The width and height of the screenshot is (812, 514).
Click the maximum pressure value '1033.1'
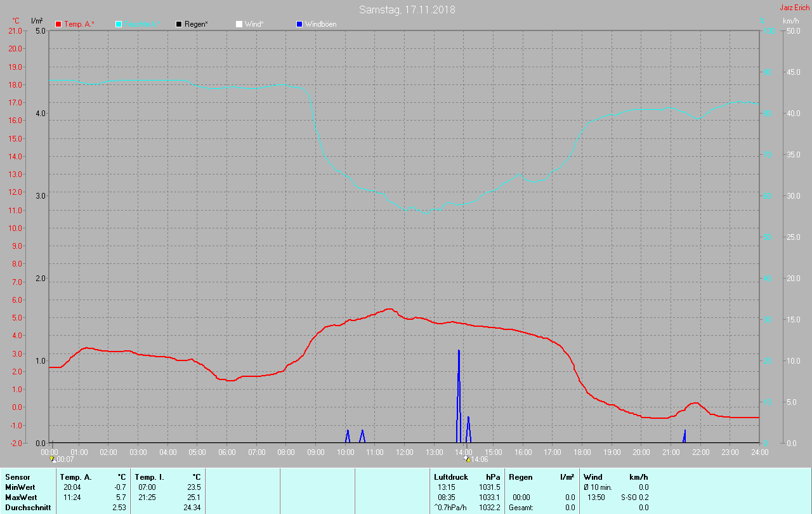click(489, 497)
